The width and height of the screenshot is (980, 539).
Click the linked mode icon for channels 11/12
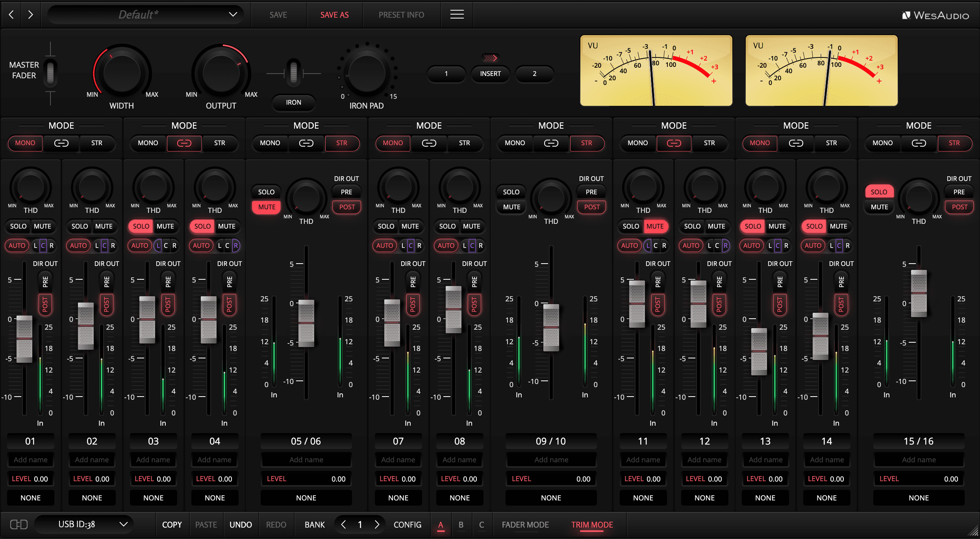[x=674, y=143]
